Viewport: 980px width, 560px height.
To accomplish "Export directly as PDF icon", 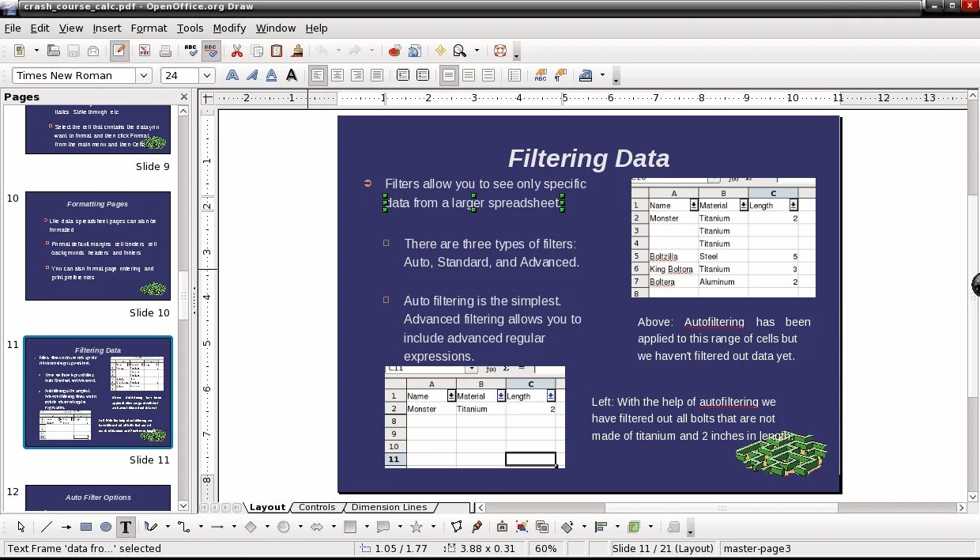I will pyautogui.click(x=145, y=51).
